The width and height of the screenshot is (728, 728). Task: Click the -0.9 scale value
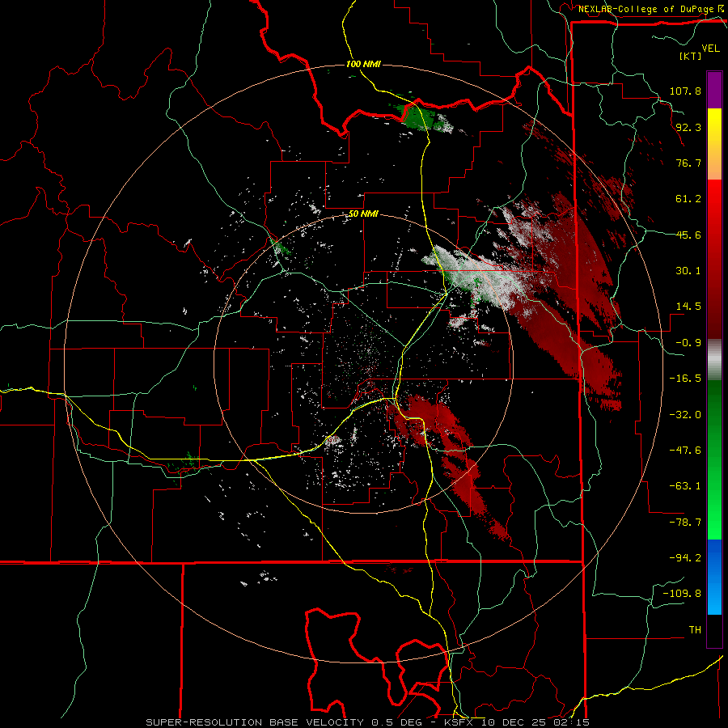pos(688,343)
